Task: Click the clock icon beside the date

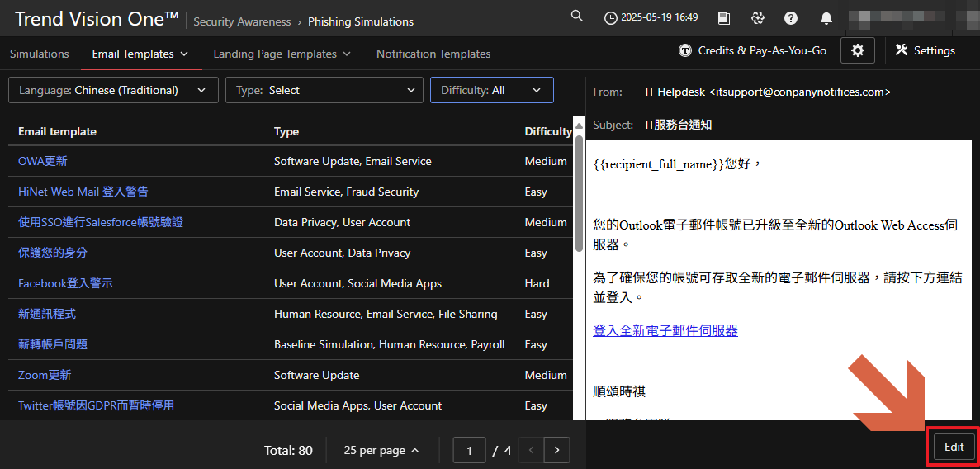Action: pyautogui.click(x=611, y=18)
